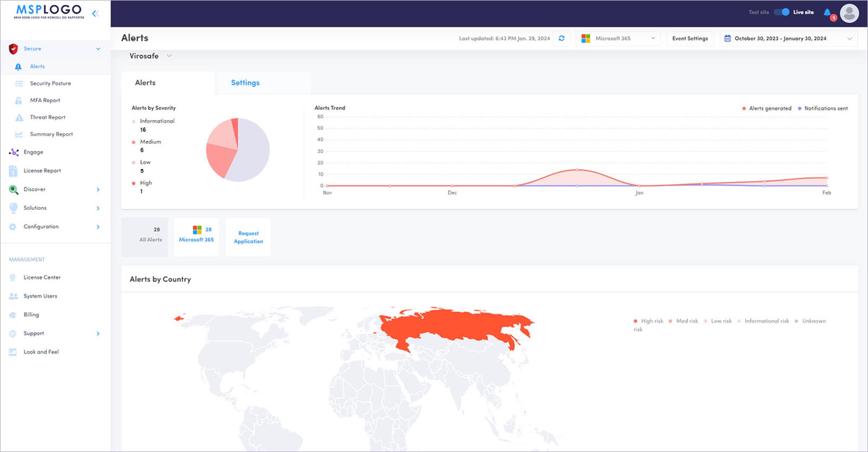Expand the Support submenu arrow
This screenshot has height=452, width=868.
(x=98, y=333)
